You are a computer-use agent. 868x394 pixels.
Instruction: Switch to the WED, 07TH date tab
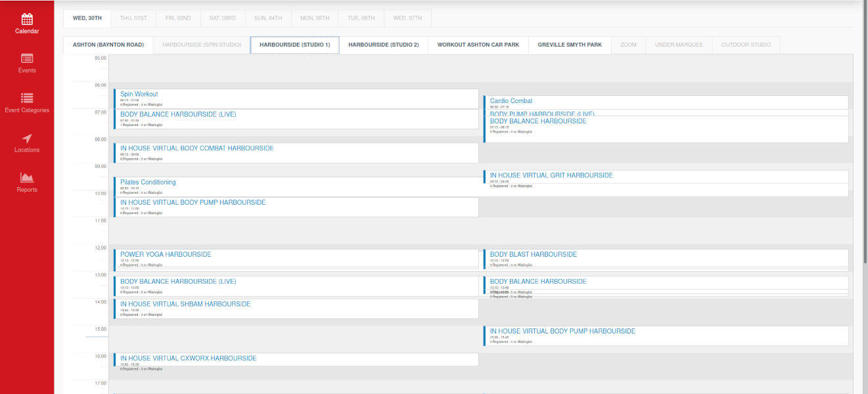point(408,18)
